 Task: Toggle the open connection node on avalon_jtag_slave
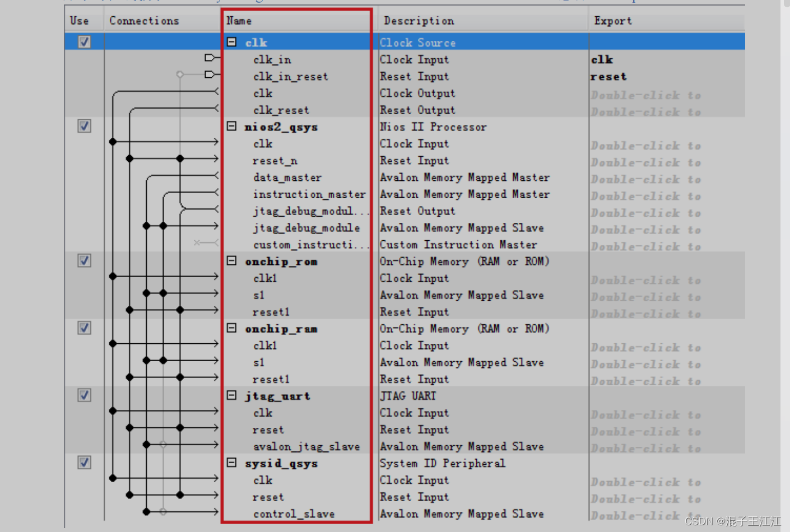[163, 444]
